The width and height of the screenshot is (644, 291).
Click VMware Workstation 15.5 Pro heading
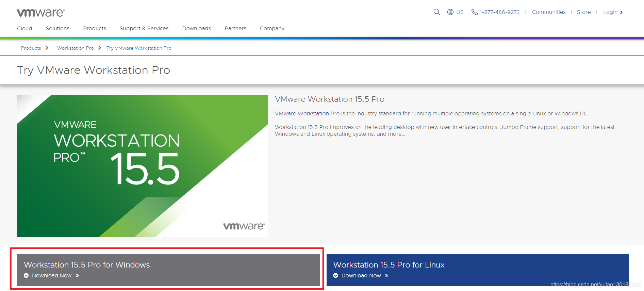coord(330,99)
